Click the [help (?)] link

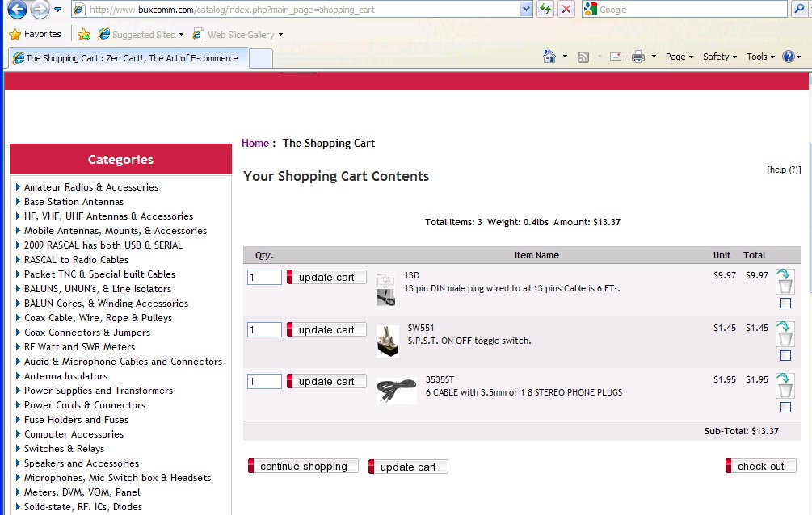tap(784, 170)
